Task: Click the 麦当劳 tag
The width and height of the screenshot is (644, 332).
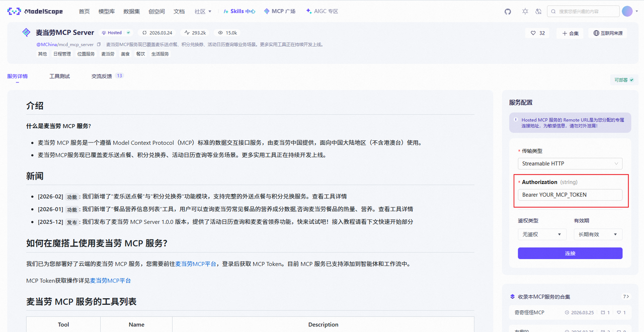Action: [x=108, y=54]
